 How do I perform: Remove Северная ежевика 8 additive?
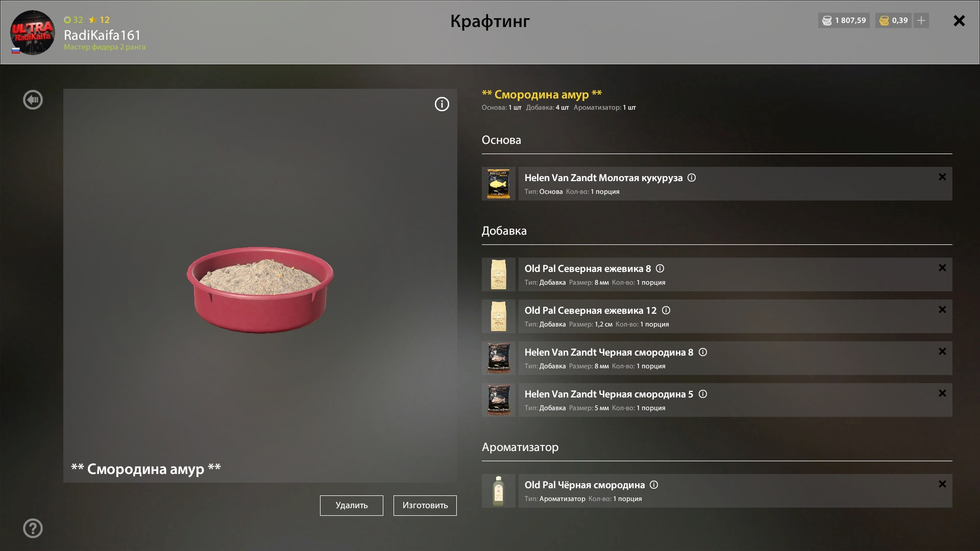(942, 268)
